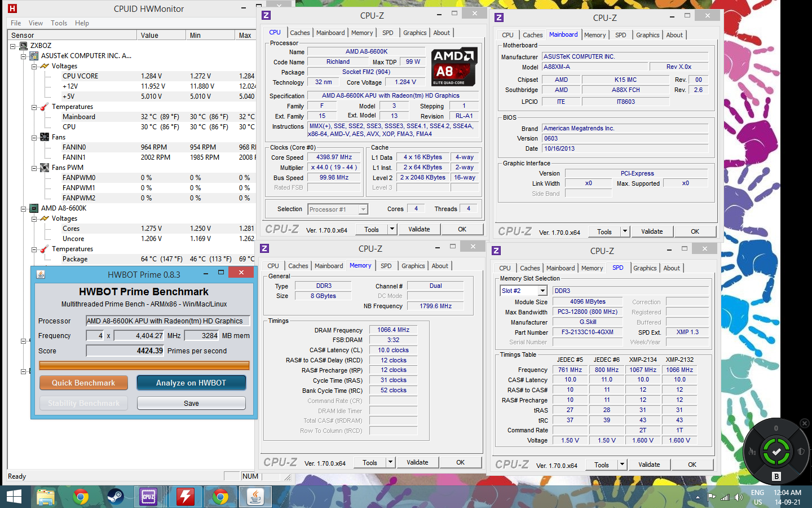Click the AMD A8-6600K processor chip icon
The height and width of the screenshot is (508, 812).
(34, 208)
